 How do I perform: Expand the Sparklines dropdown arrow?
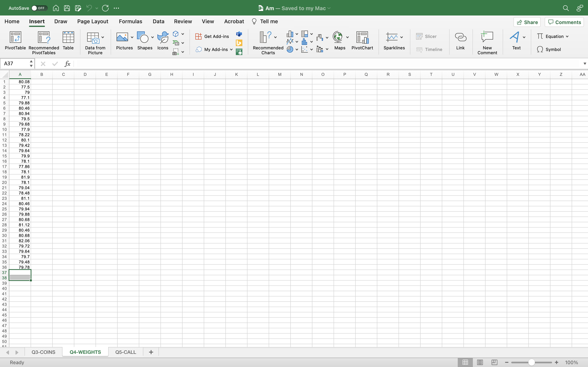point(402,37)
